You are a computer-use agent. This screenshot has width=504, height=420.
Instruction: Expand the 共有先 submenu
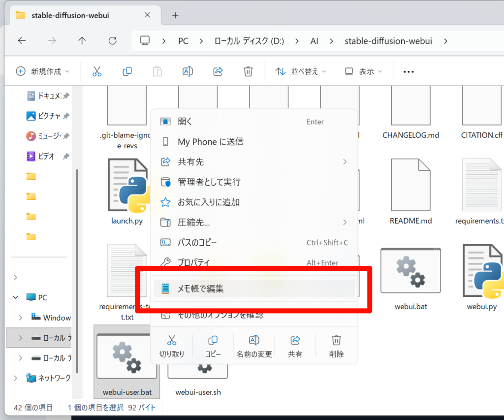[x=254, y=162]
